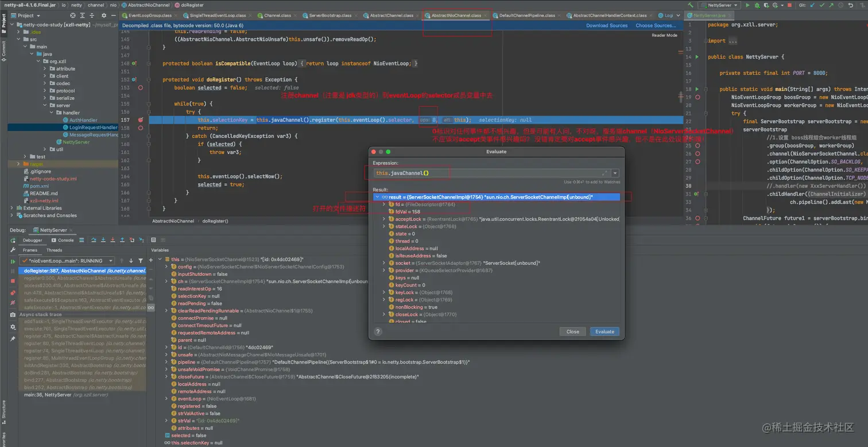Viewport: 868px width, 447px height.
Task: Expand the config variable in Variables
Action: click(166, 267)
